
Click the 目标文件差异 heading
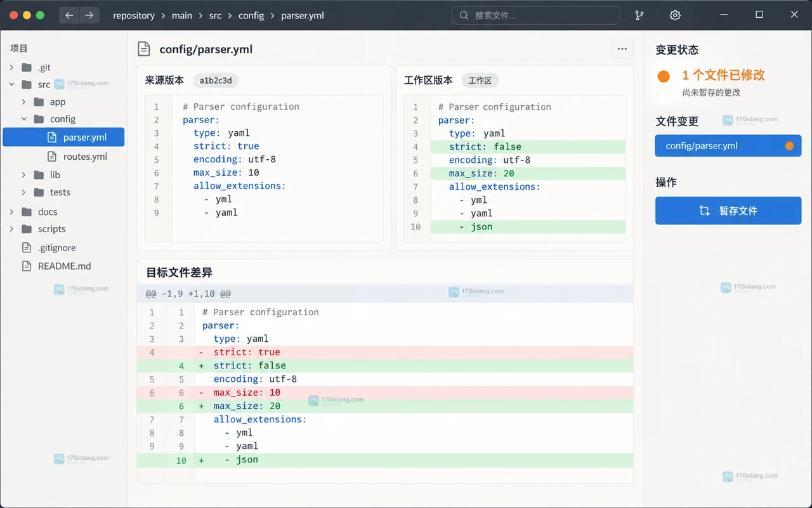pyautogui.click(x=179, y=272)
